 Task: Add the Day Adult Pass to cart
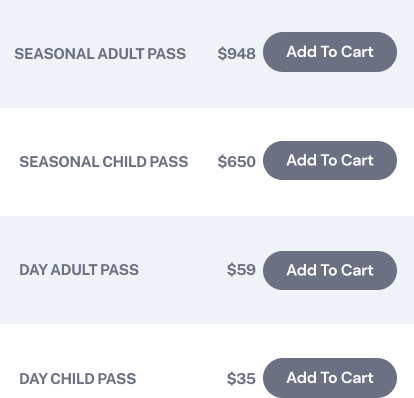(x=330, y=270)
